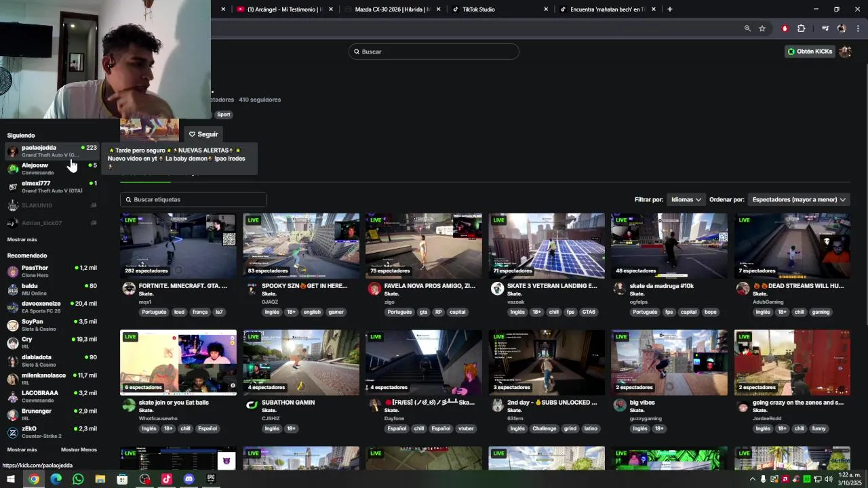This screenshot has width=868, height=488.
Task: Open Cry recommended channel
Action: [x=52, y=343]
